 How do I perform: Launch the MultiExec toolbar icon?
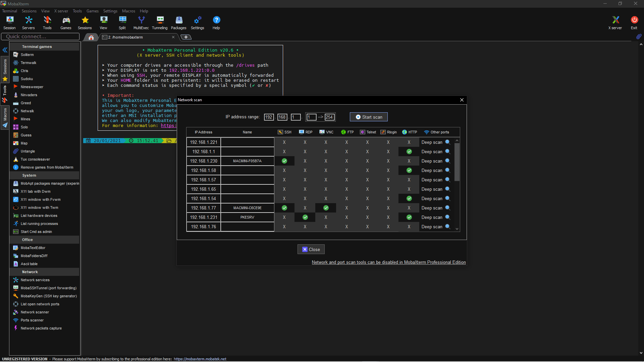(141, 23)
